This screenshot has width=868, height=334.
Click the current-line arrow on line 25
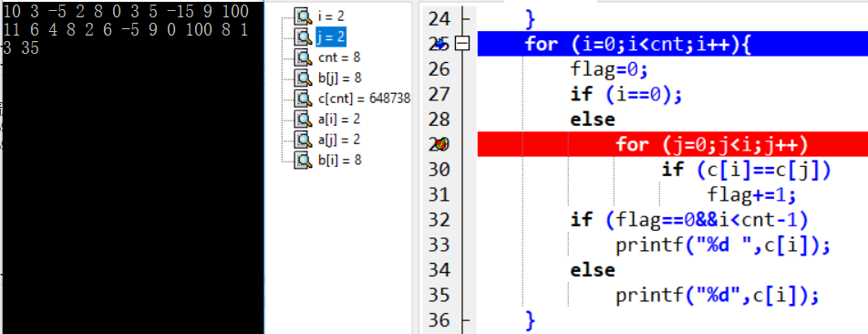[441, 44]
